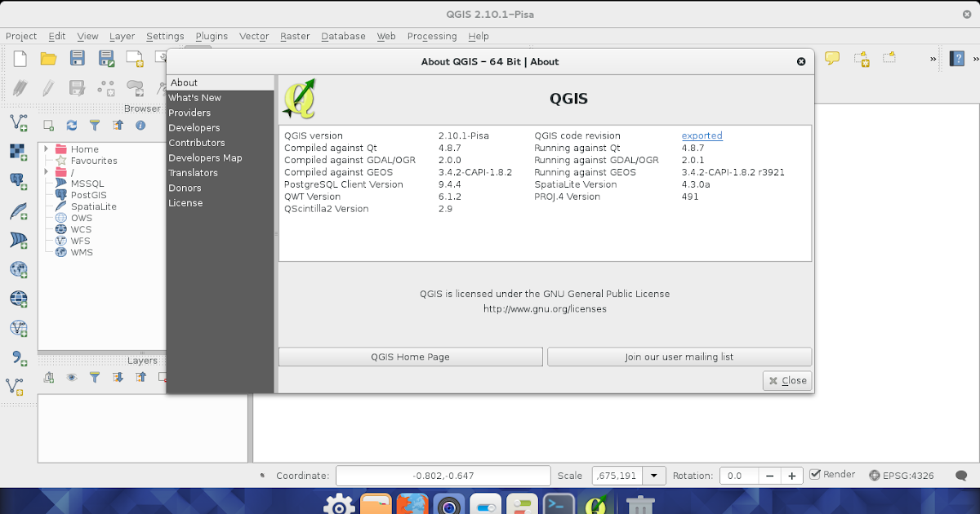
Task: Click the Add SpatiaLite Layer feather icon
Action: coord(18,211)
